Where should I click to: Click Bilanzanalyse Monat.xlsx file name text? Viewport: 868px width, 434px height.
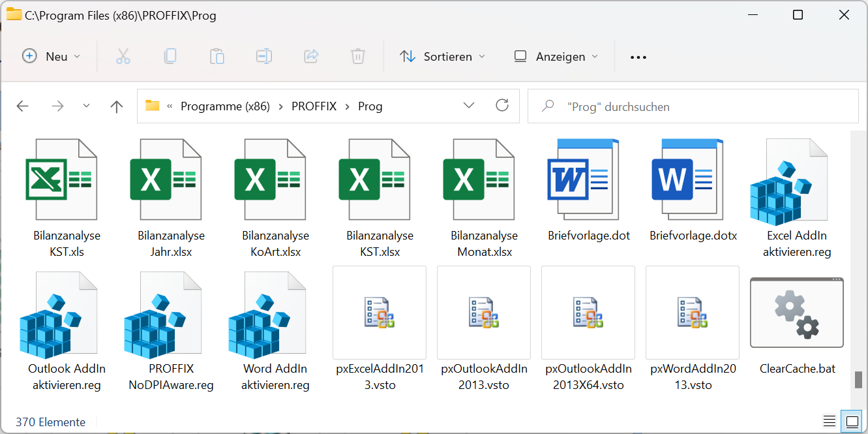(x=484, y=243)
